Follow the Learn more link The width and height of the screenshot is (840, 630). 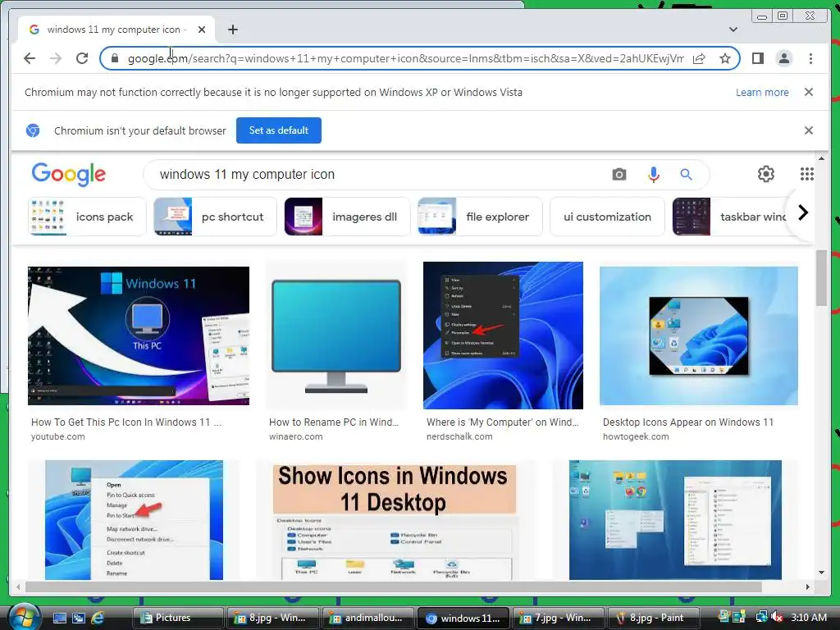(x=762, y=92)
